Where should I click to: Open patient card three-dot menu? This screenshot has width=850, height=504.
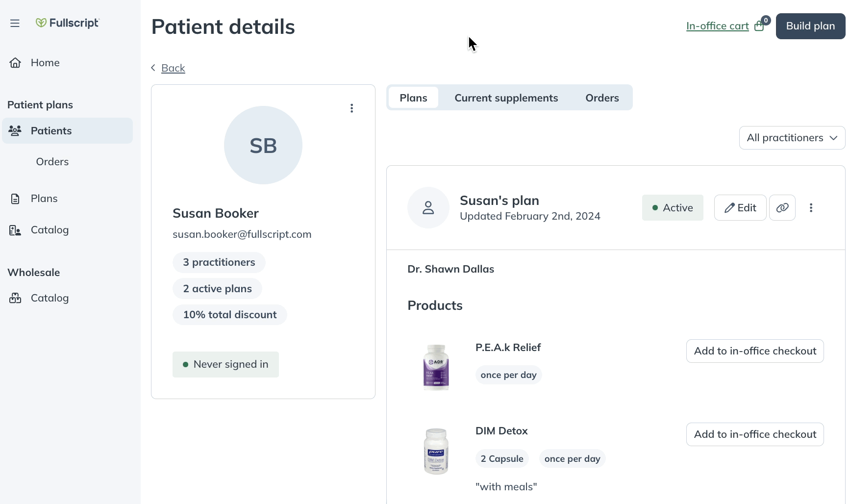[351, 108]
